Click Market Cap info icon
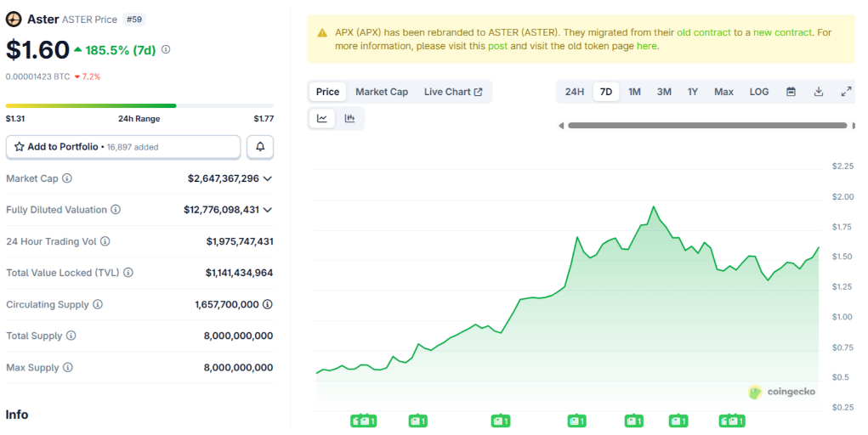The image size is (868, 435). click(67, 178)
